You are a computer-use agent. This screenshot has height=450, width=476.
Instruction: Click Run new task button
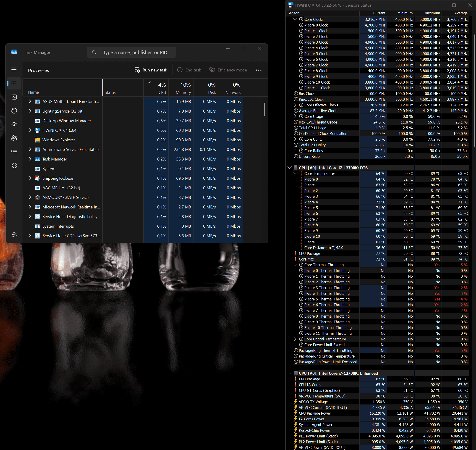(x=151, y=70)
